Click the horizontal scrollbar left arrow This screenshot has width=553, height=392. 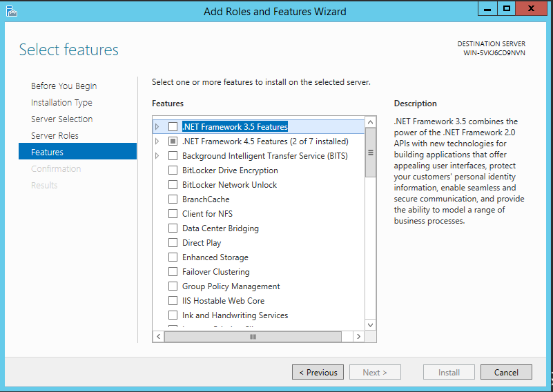(158, 337)
